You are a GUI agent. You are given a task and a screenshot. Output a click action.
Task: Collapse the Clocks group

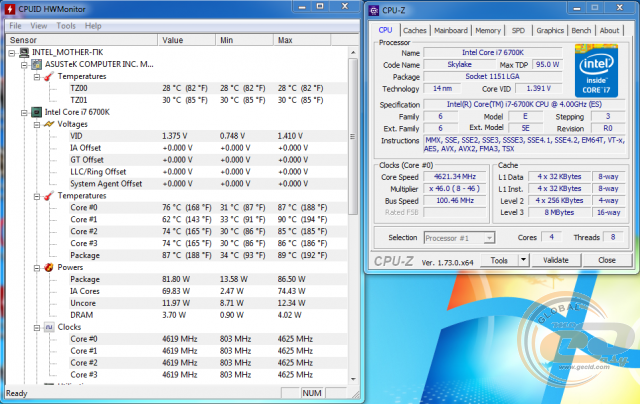tap(37, 327)
